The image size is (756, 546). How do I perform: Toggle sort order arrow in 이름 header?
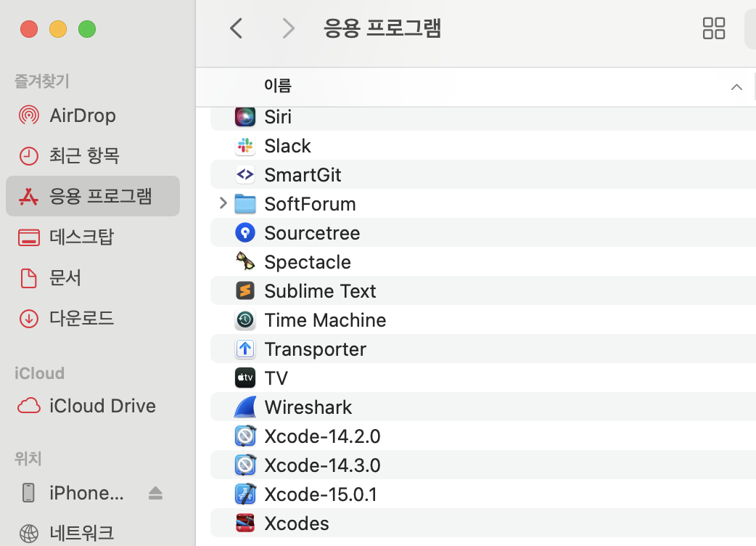pos(736,87)
